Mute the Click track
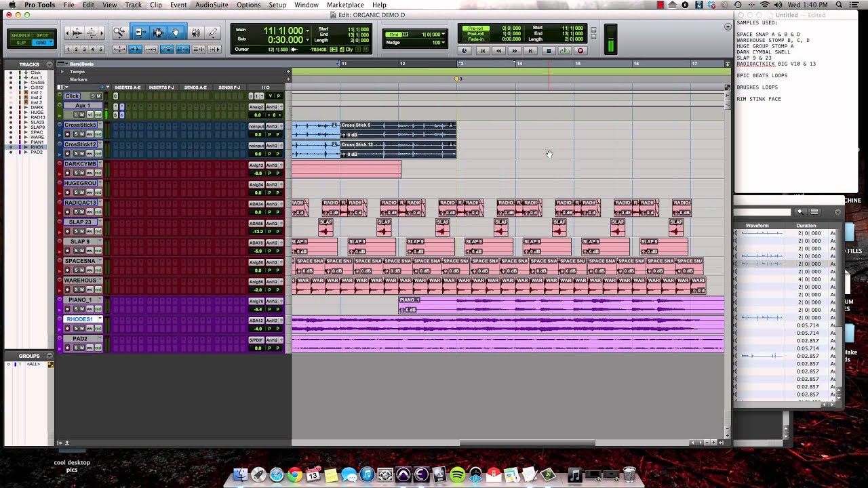Screen dimensions: 868x488 coord(100,96)
